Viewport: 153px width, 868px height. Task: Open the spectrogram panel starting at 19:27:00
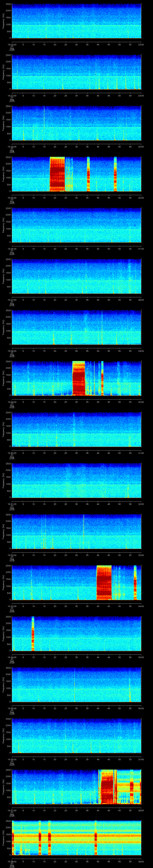[x=77, y=276]
